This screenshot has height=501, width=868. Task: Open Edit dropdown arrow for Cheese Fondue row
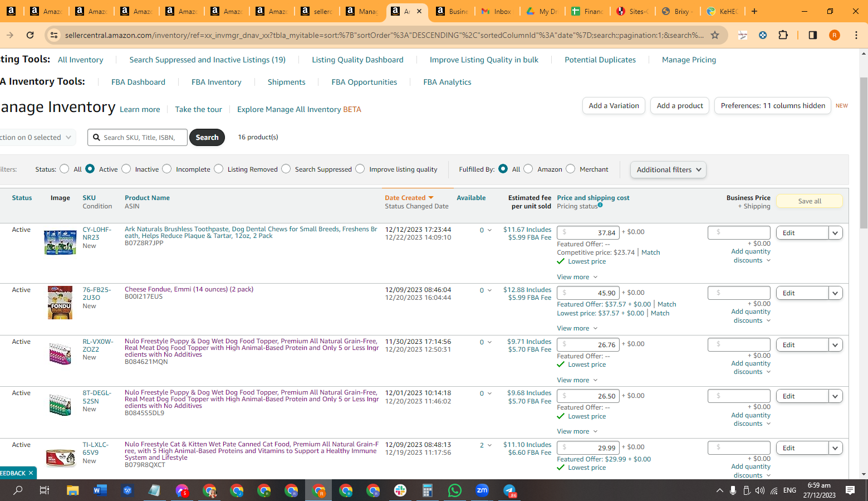[x=835, y=293]
